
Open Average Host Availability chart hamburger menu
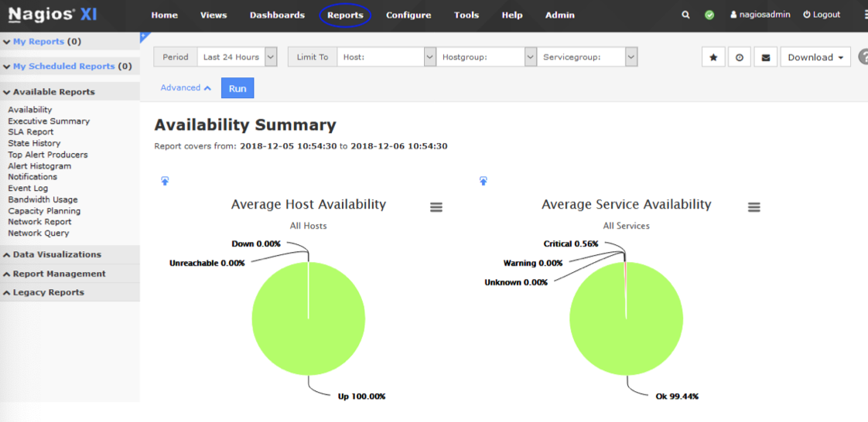pos(436,207)
